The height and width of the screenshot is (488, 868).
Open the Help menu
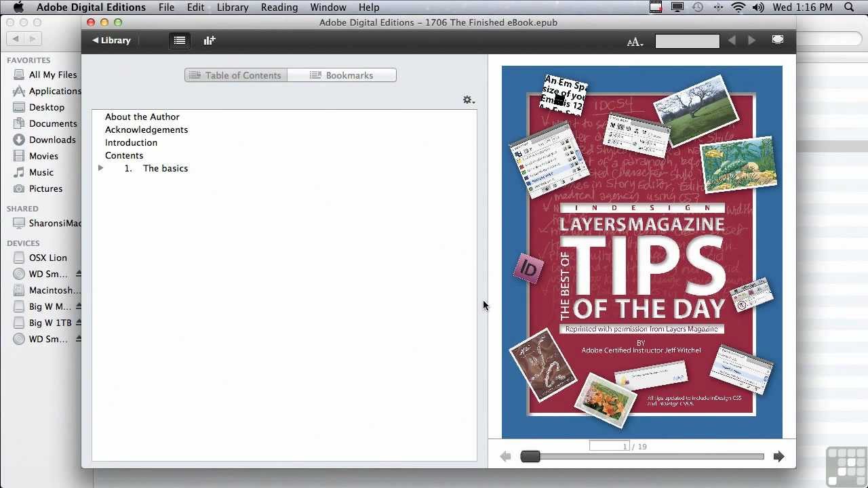369,7
